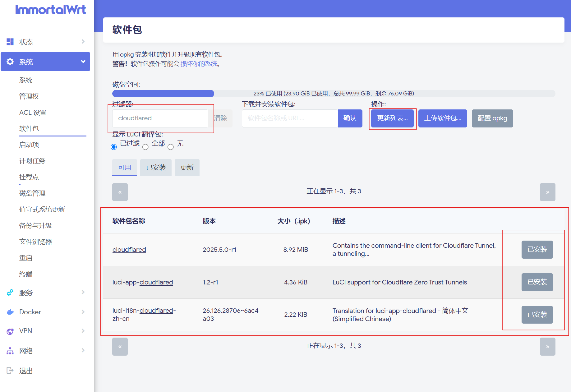Screen dimensions: 571x392
Task: Open the 计划任务 submenu item
Action: pos(32,161)
